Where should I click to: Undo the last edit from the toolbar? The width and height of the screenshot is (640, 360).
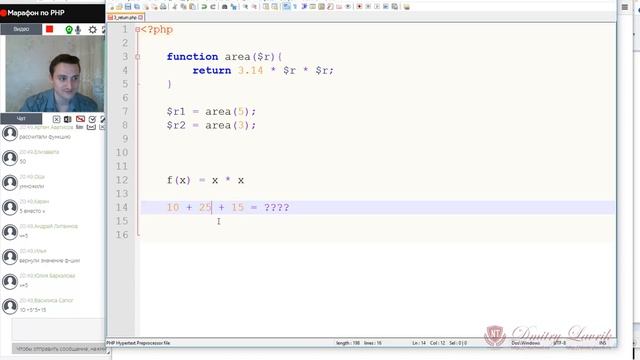click(x=204, y=7)
